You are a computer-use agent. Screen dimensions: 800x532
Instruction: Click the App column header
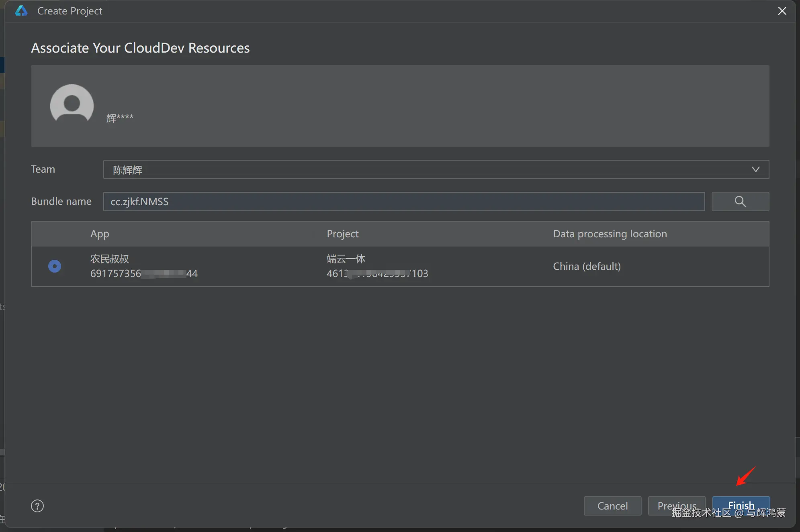pos(100,234)
